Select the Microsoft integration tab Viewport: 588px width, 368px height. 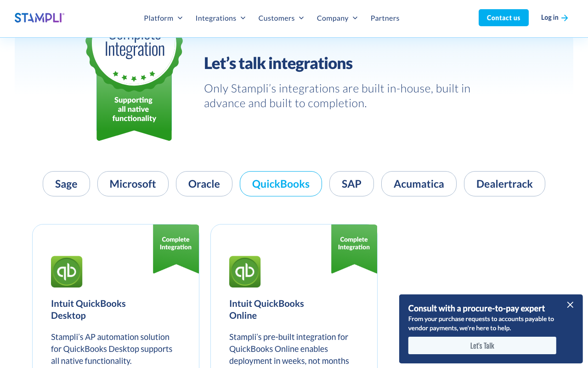tap(133, 184)
